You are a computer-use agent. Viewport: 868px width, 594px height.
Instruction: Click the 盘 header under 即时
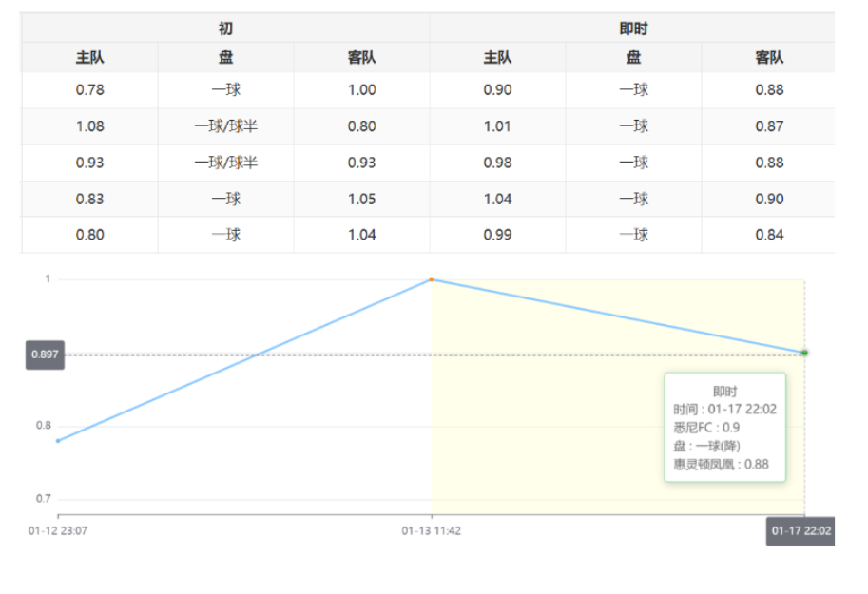633,58
